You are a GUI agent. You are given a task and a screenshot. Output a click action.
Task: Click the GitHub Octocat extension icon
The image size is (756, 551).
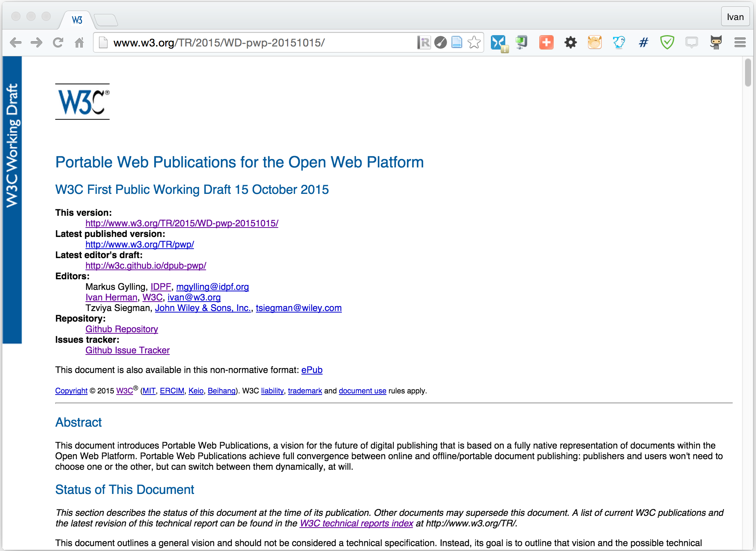coord(716,42)
